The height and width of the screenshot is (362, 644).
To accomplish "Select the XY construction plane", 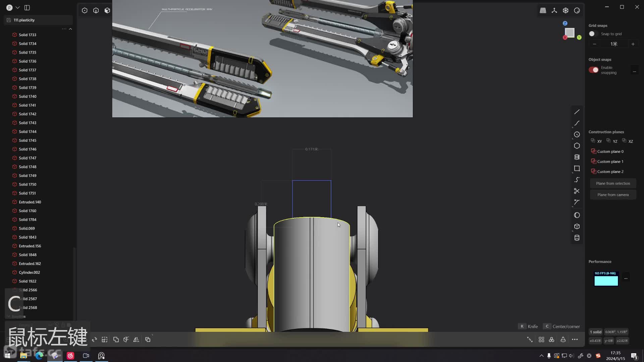I will click(596, 141).
